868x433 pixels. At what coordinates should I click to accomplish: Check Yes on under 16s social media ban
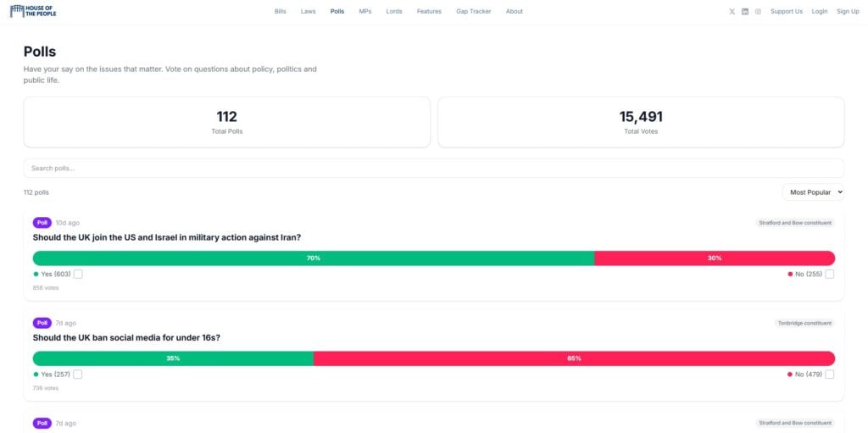(78, 375)
